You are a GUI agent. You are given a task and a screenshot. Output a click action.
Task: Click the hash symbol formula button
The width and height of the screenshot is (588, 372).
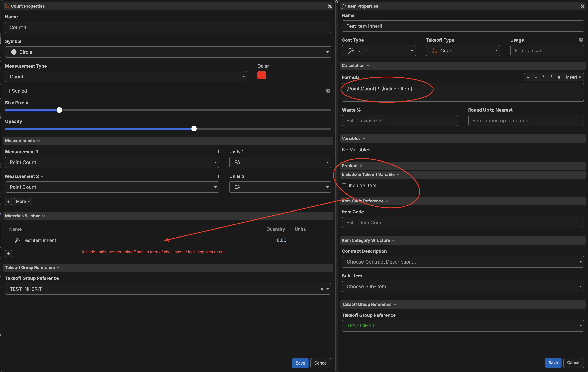559,77
